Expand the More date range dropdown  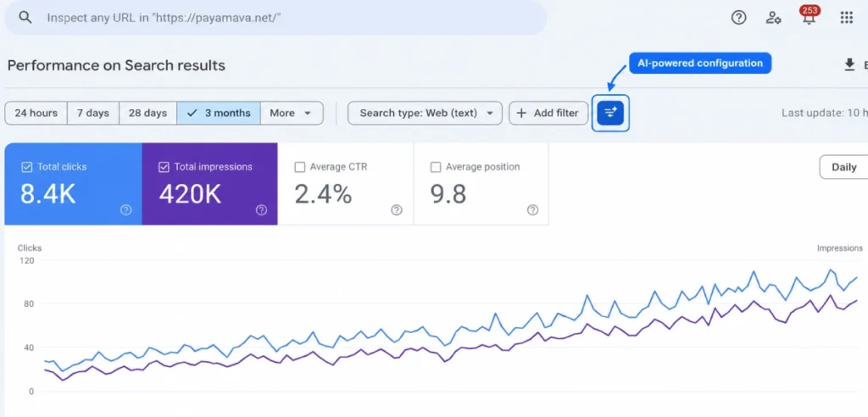tap(292, 113)
